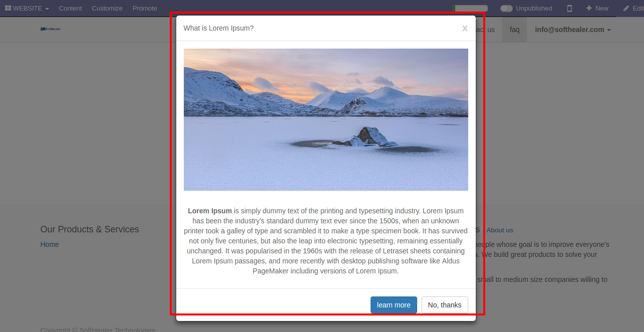Viewport: 644px width, 332px height.
Task: Click the SoftHealer logo
Action: click(51, 29)
